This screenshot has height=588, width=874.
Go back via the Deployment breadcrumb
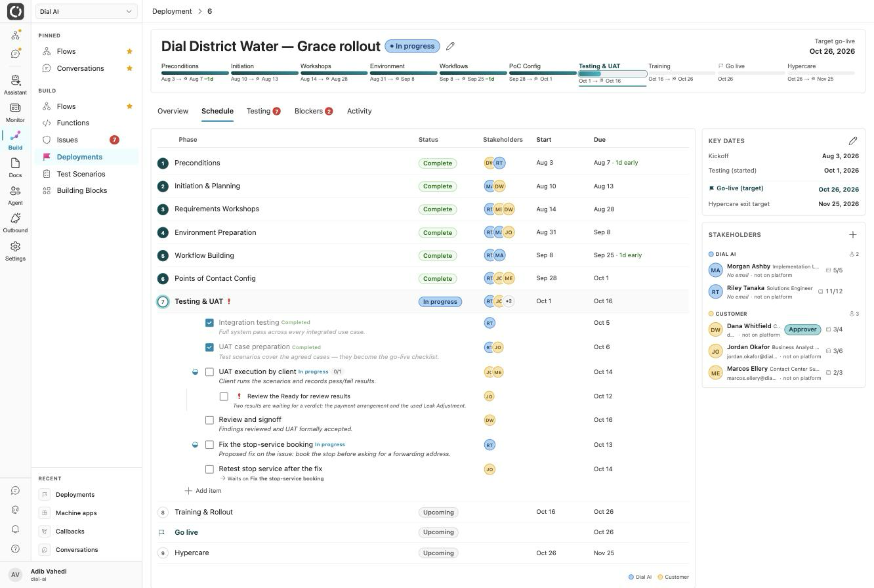(x=172, y=11)
